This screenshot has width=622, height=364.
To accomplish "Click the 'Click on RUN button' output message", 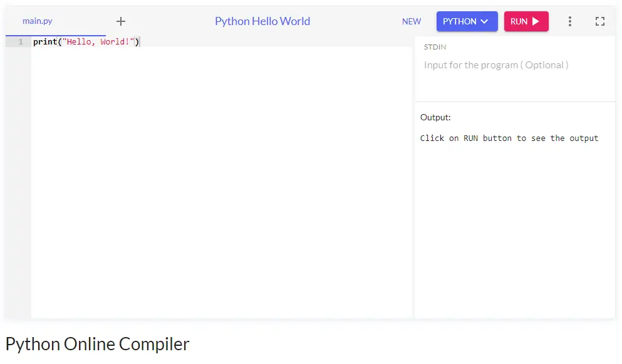I will coord(509,138).
